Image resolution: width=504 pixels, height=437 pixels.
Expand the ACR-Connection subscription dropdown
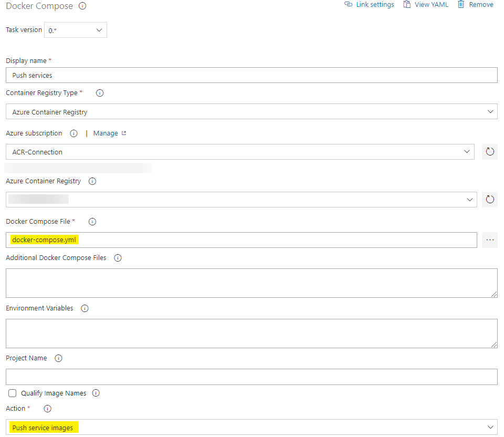pos(240,152)
